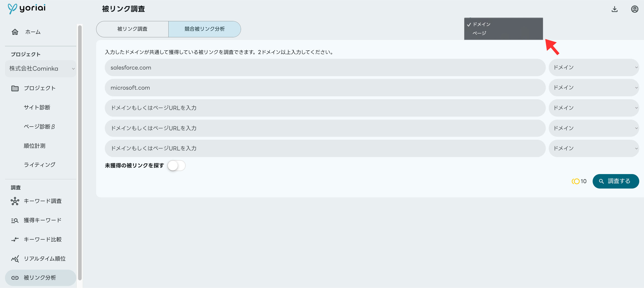The height and width of the screenshot is (288, 644).
Task: Click the home icon in sidebar
Action: [x=15, y=32]
